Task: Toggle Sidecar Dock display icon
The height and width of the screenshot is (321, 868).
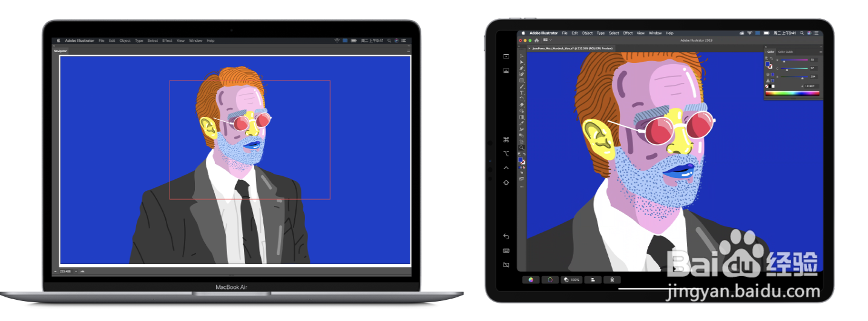Action: [506, 70]
